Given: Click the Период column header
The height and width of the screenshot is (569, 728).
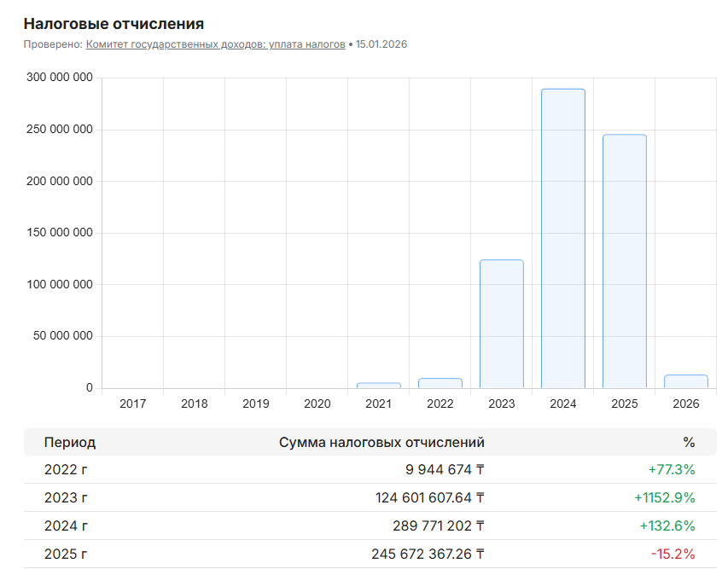Looking at the screenshot, I should click(70, 442).
